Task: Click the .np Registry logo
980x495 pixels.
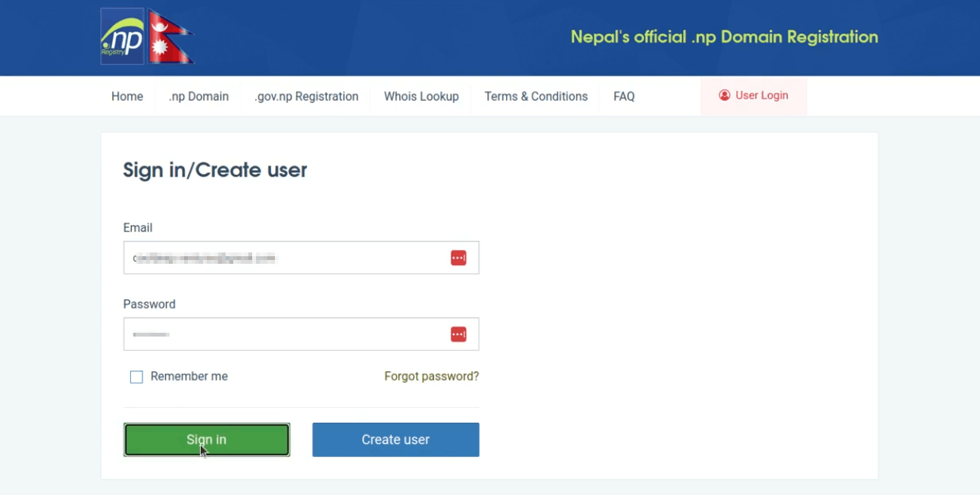Action: pyautogui.click(x=122, y=36)
